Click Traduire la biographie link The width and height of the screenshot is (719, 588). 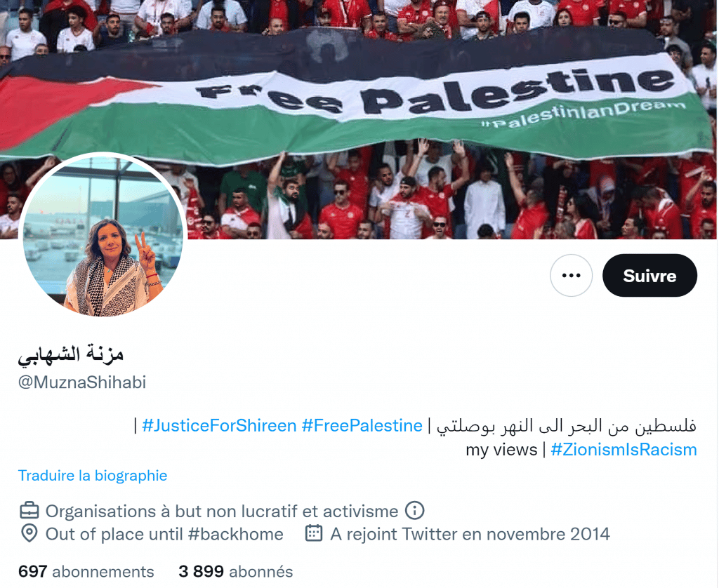(x=93, y=476)
